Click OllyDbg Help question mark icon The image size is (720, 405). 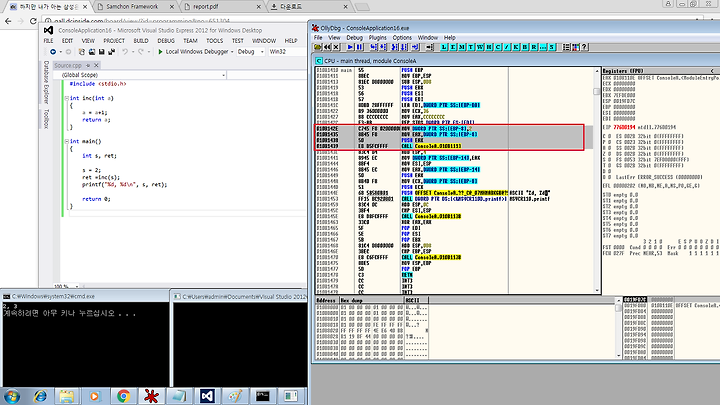click(x=584, y=47)
